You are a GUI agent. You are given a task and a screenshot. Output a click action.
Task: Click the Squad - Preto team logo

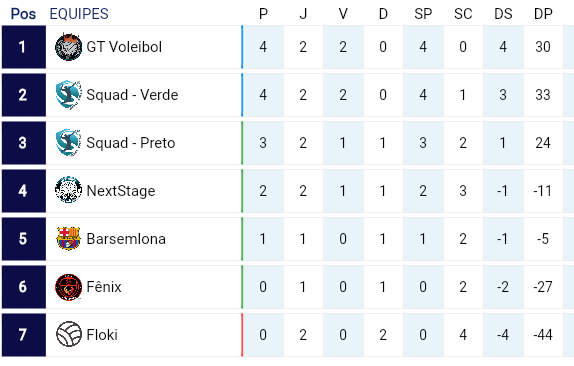pos(68,143)
